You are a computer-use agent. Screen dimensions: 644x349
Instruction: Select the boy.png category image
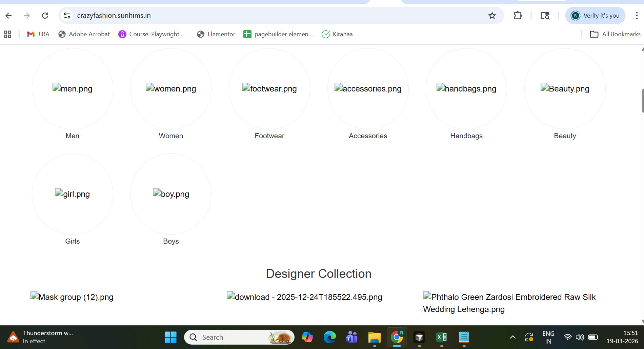pos(171,194)
